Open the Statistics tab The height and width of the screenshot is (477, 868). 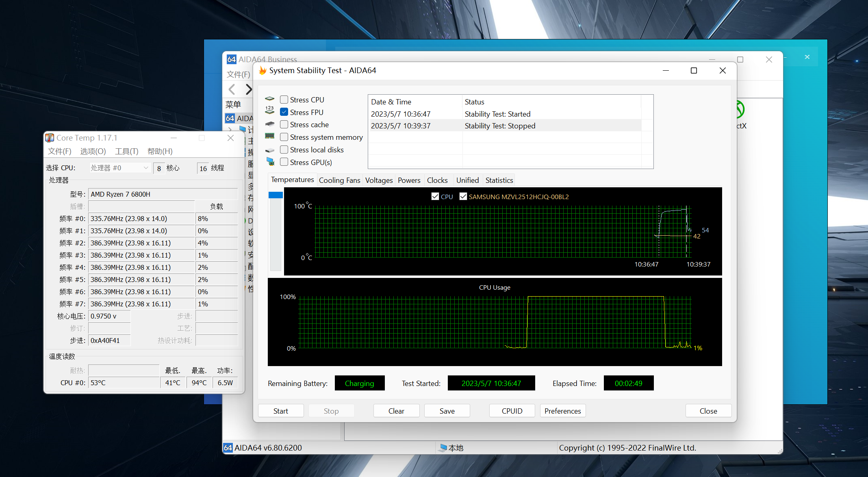tap(499, 180)
